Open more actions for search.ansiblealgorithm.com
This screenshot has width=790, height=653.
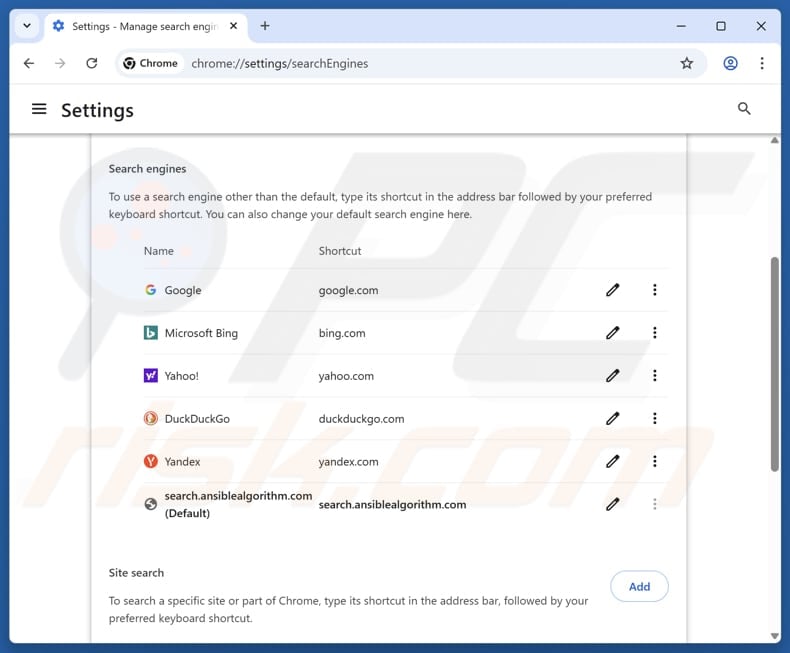pos(654,504)
